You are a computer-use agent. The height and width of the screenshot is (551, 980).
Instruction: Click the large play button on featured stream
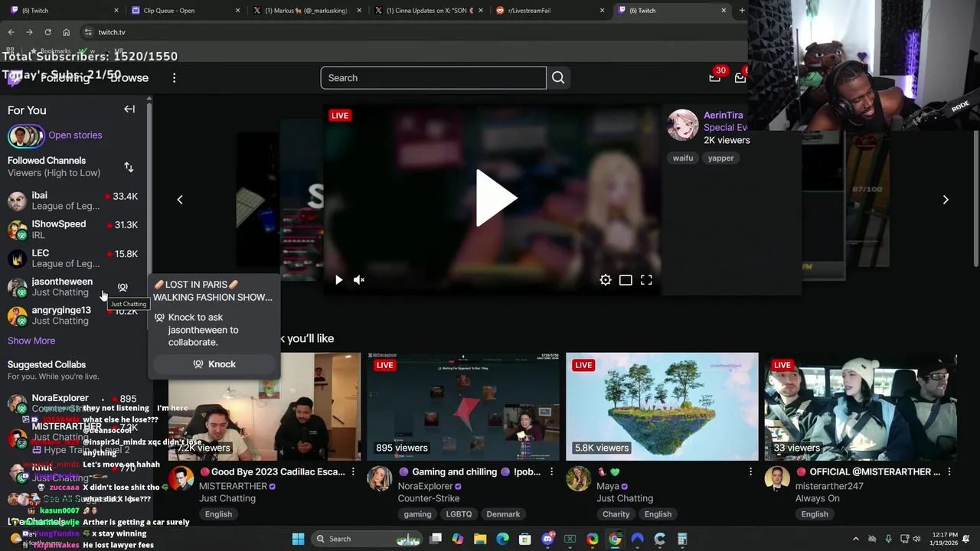[496, 198]
